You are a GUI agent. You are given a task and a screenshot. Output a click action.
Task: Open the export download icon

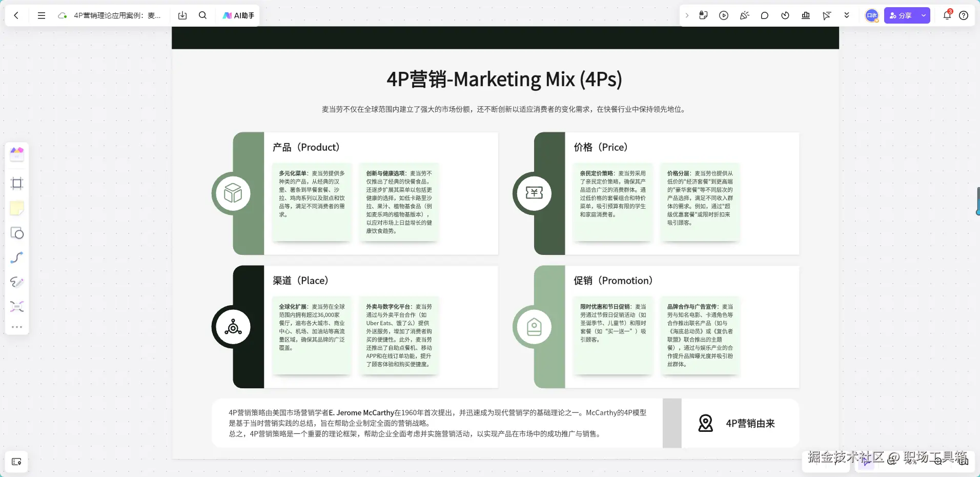coord(182,15)
